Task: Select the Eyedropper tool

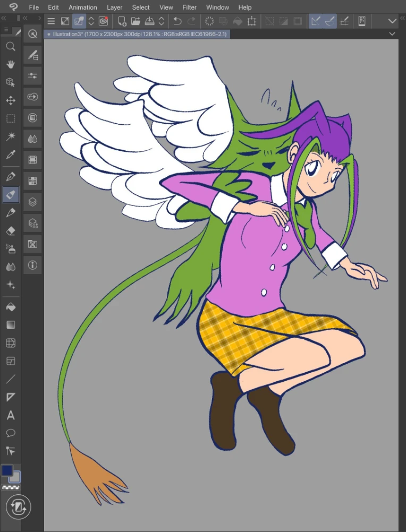Action: (11, 155)
